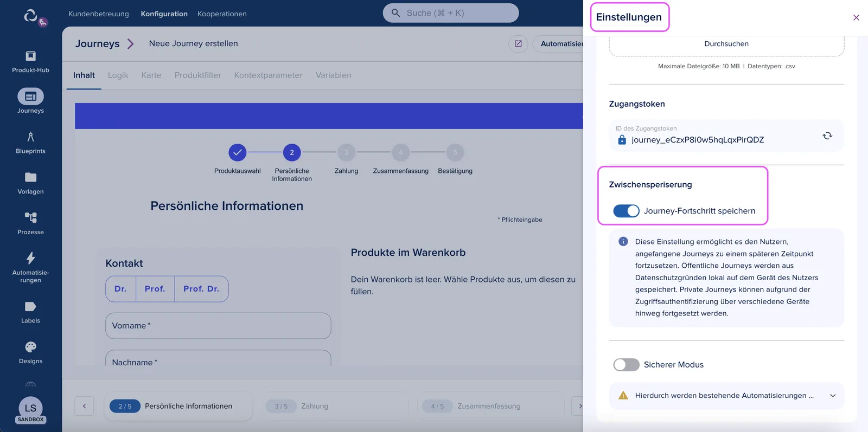Open the Kontextparameter tab
Image resolution: width=868 pixels, height=432 pixels.
pos(269,75)
